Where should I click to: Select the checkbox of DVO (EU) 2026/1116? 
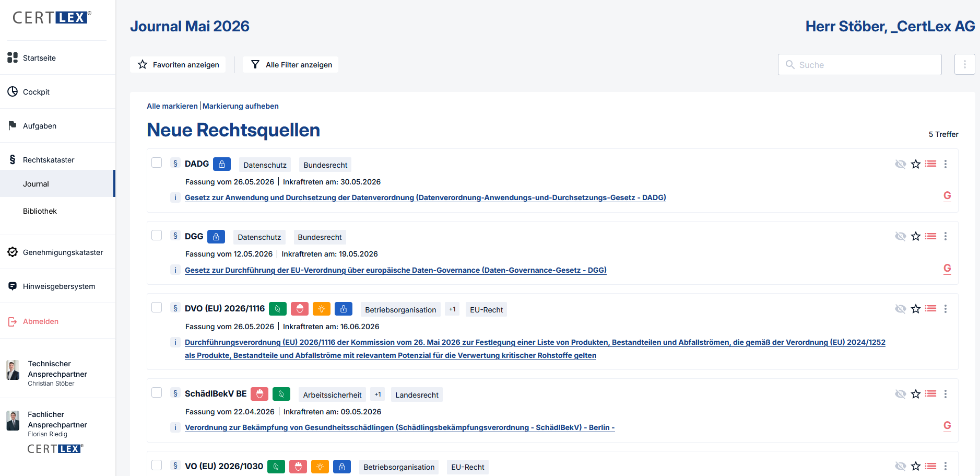coord(157,307)
